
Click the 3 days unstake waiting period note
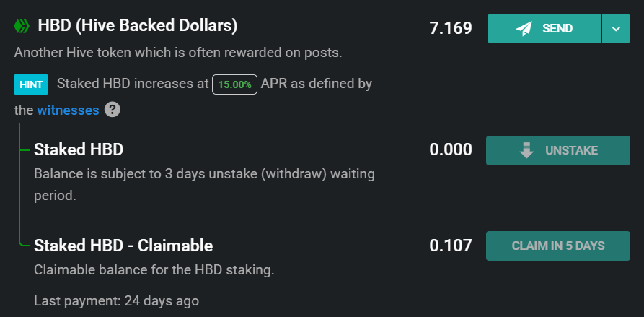pos(204,184)
